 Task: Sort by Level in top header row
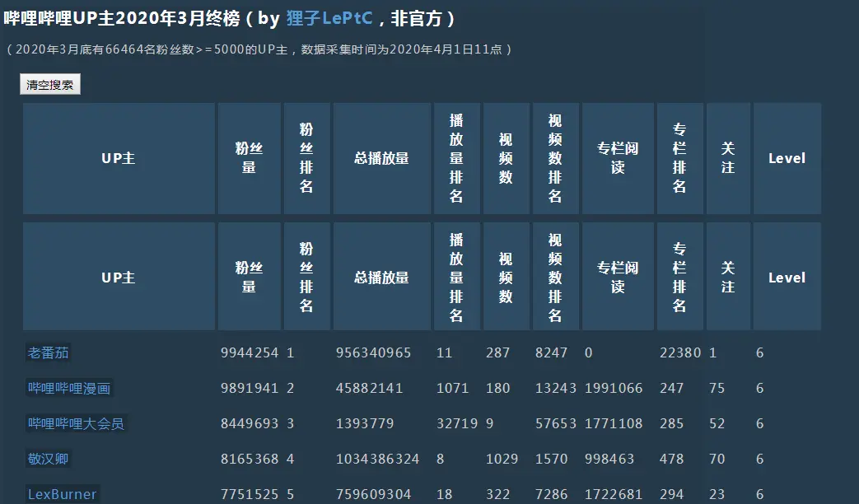(x=787, y=158)
